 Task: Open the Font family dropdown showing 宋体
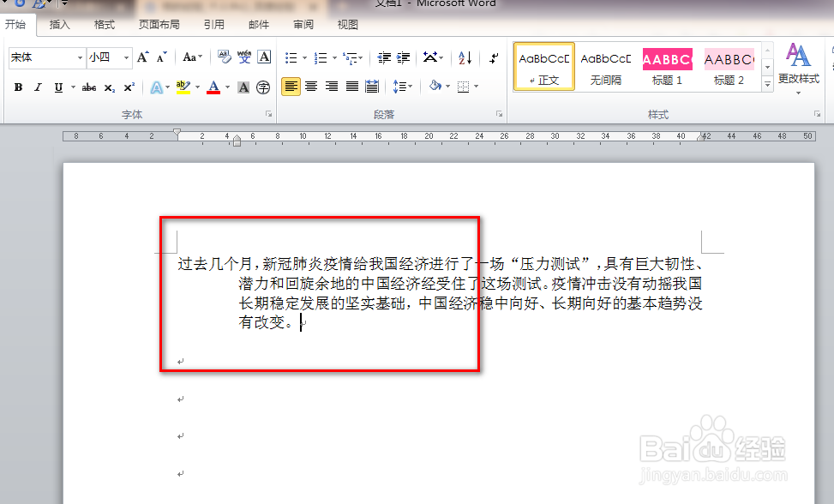point(81,56)
